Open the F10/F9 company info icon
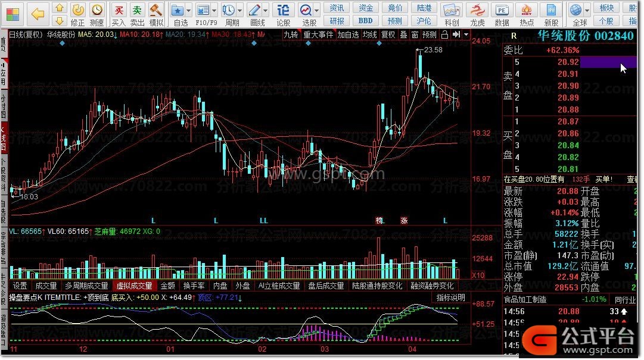644x360 pixels. [203, 10]
